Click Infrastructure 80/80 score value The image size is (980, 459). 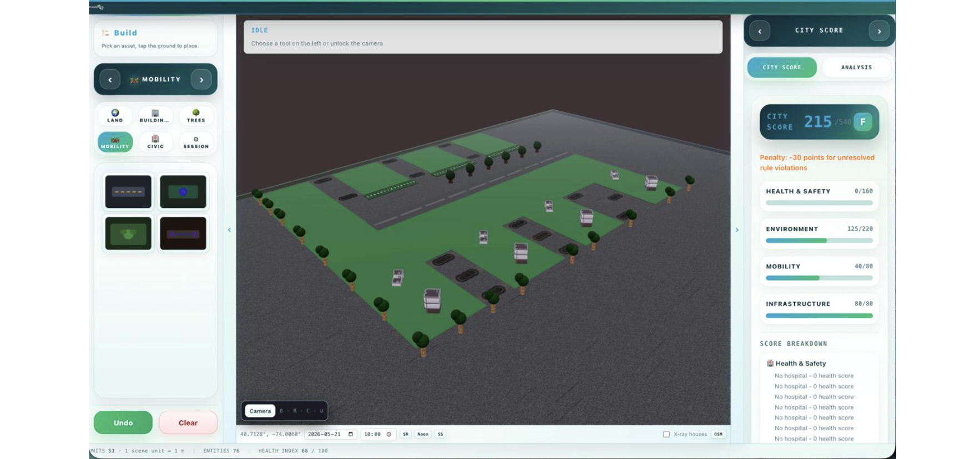coord(863,304)
